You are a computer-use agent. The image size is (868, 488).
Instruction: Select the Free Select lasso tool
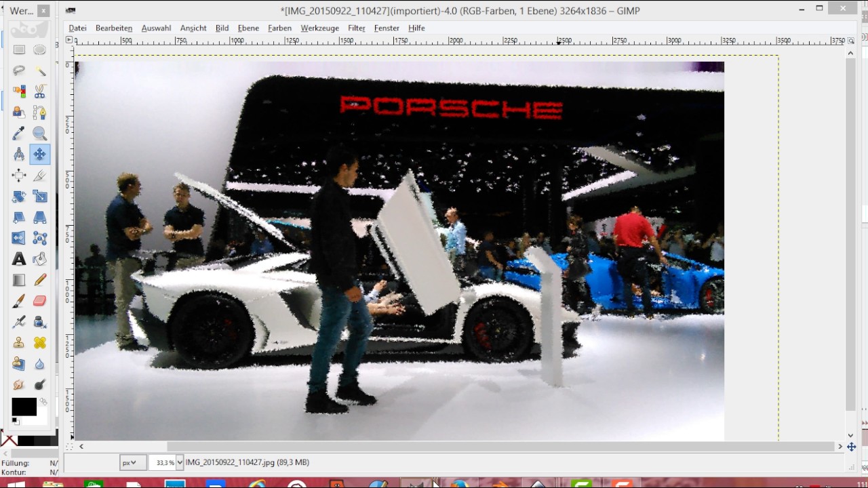tap(19, 70)
